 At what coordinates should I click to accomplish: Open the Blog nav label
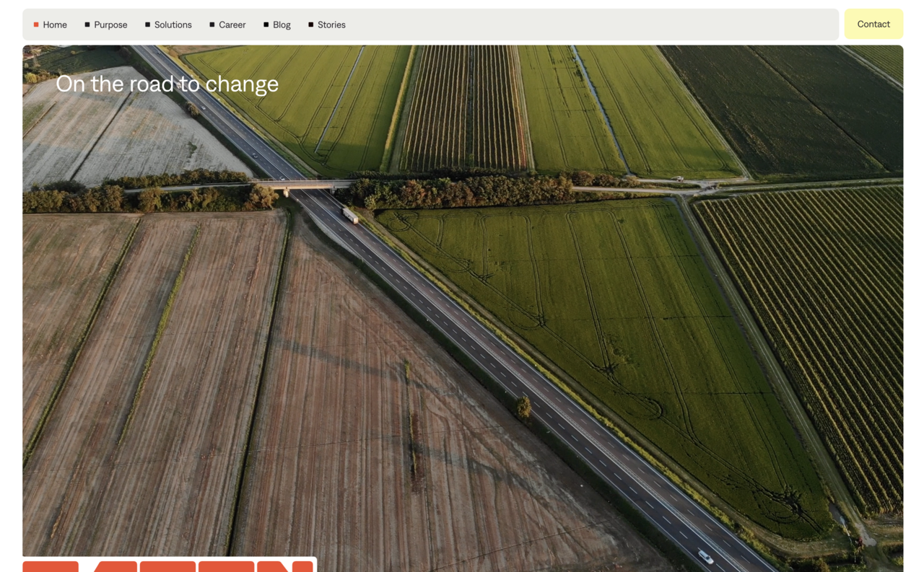(x=282, y=25)
